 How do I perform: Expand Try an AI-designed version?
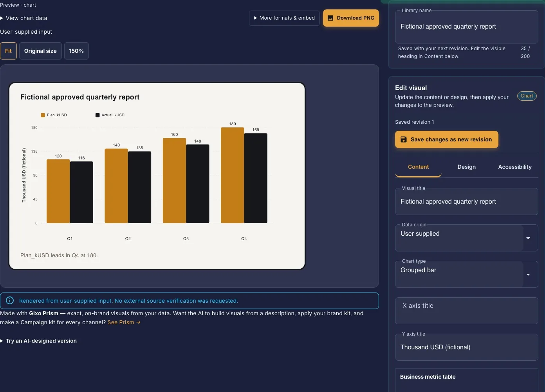(38, 341)
